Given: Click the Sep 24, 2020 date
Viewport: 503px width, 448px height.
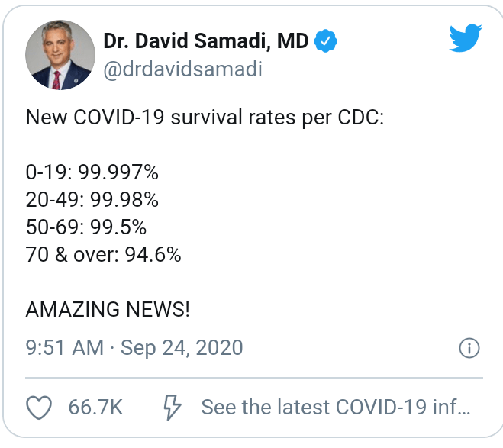Looking at the screenshot, I should 182,348.
